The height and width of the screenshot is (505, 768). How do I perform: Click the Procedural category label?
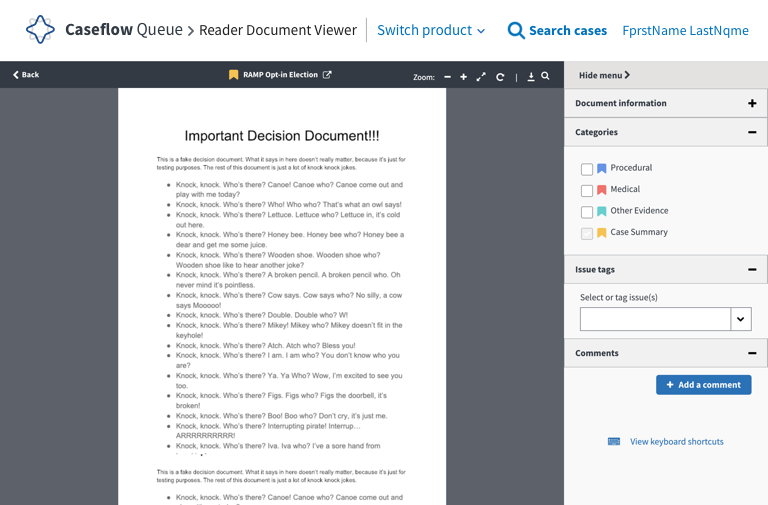631,168
